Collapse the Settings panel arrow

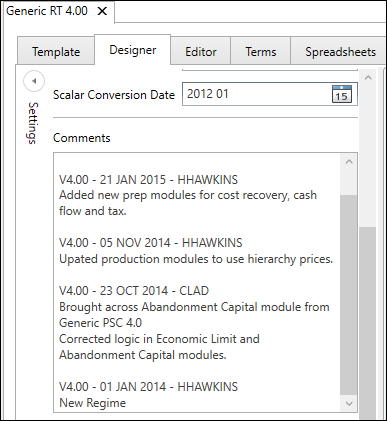point(34,81)
